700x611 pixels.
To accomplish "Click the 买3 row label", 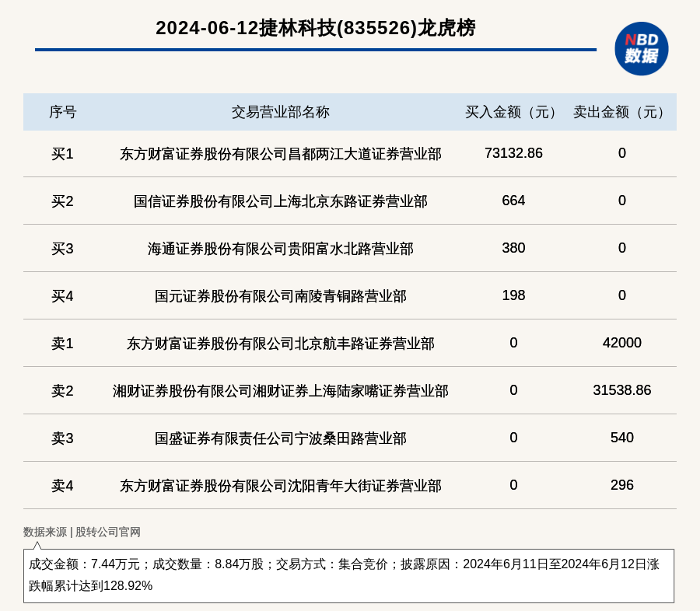I will 62,249.
